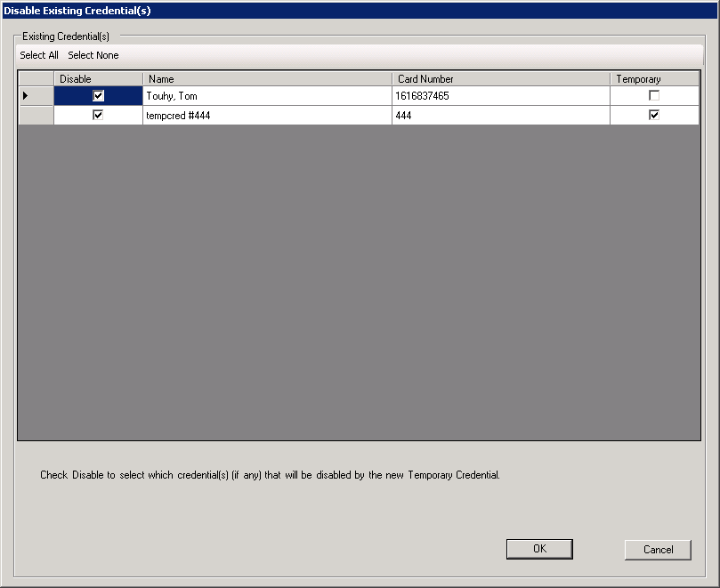Screen dimensions: 720x588
Task: Click the row header for tempcred #444
Action: coord(36,116)
